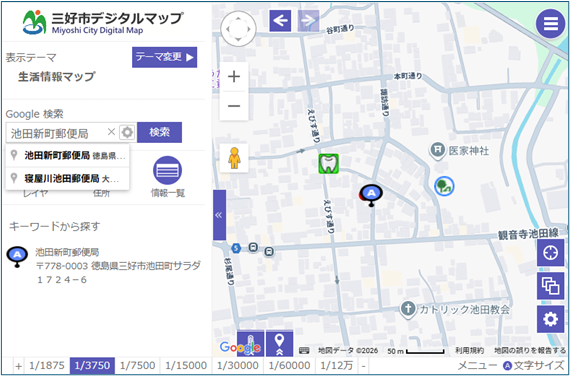Click the map pin jump button
This screenshot has height=376, width=570.
[x=279, y=344]
